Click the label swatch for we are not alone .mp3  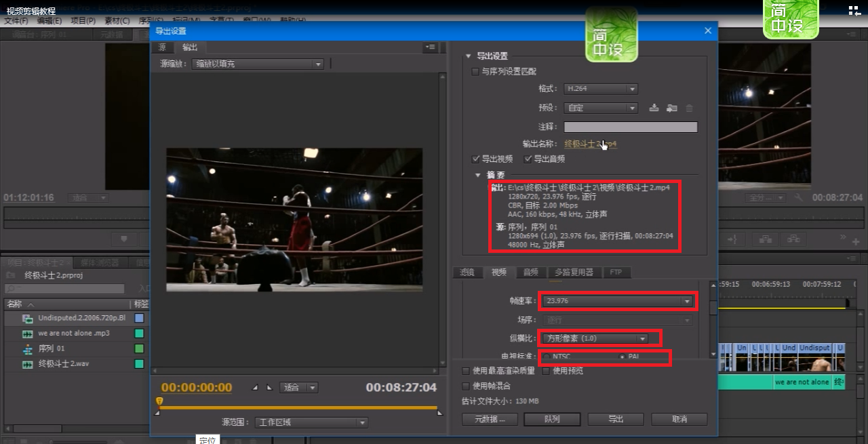tap(139, 334)
